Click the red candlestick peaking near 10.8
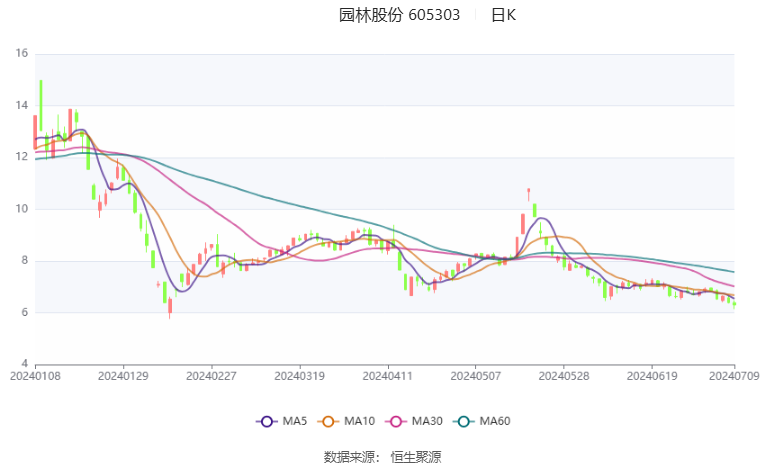The image size is (765, 465). tap(528, 194)
